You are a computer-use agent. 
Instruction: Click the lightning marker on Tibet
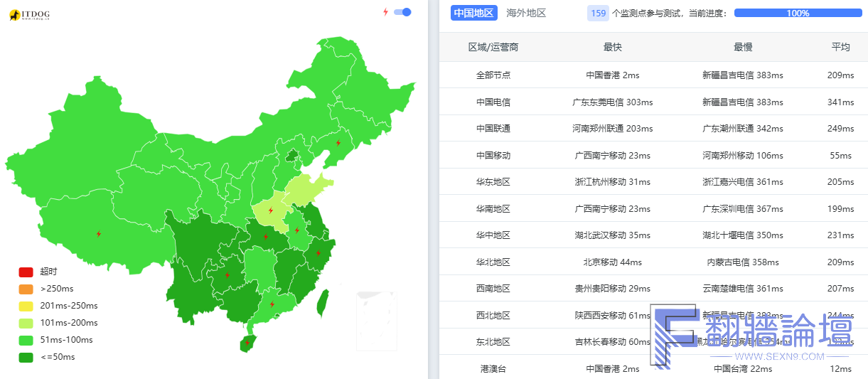pos(99,234)
